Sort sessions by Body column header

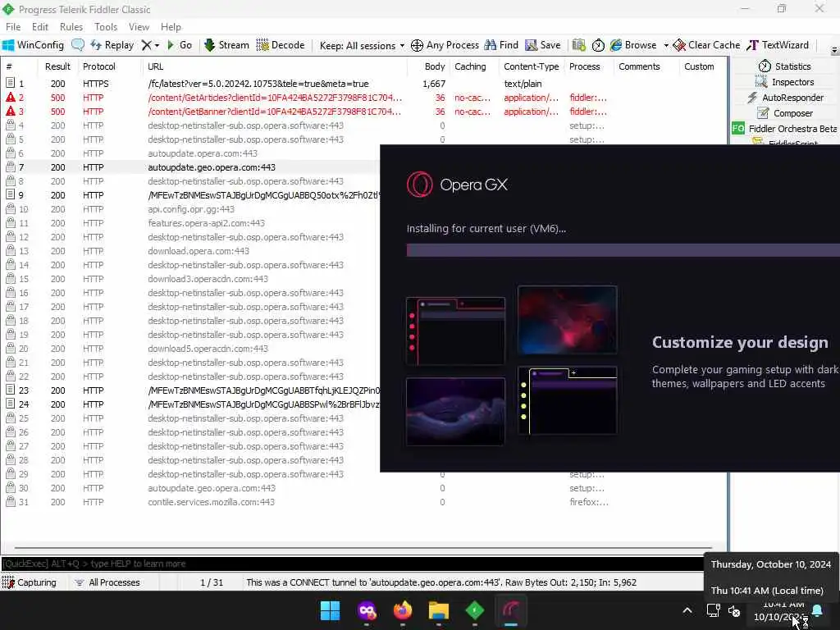tap(435, 66)
